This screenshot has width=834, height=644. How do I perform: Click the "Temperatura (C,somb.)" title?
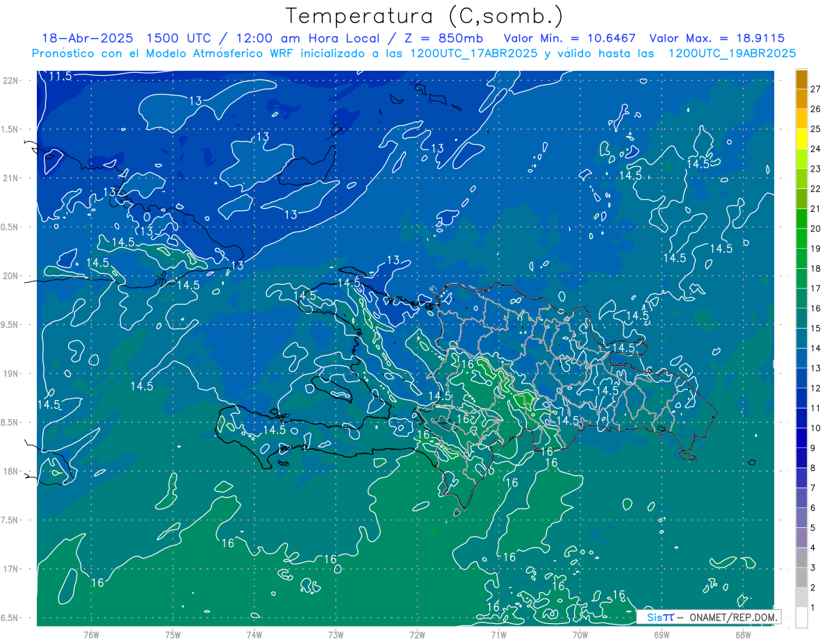[424, 16]
